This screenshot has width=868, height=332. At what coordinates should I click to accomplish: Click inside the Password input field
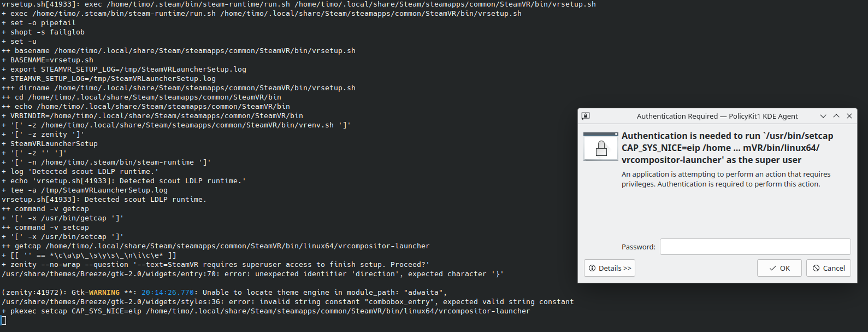tap(755, 247)
